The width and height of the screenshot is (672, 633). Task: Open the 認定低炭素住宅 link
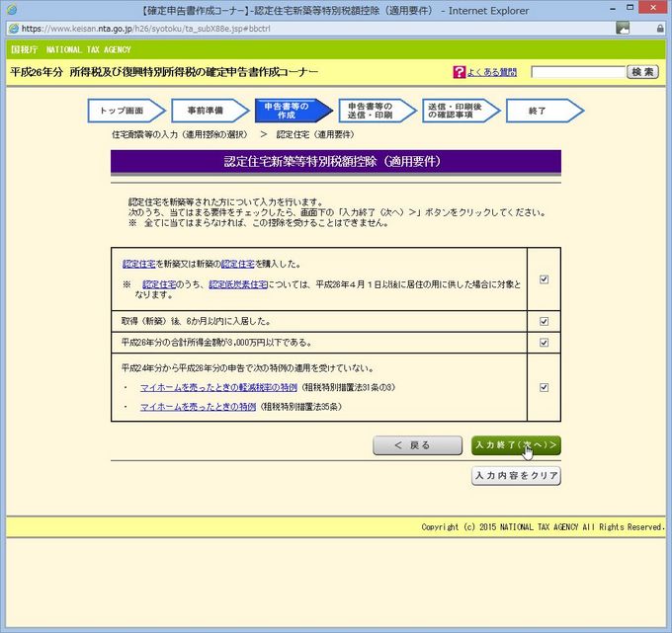point(231,284)
